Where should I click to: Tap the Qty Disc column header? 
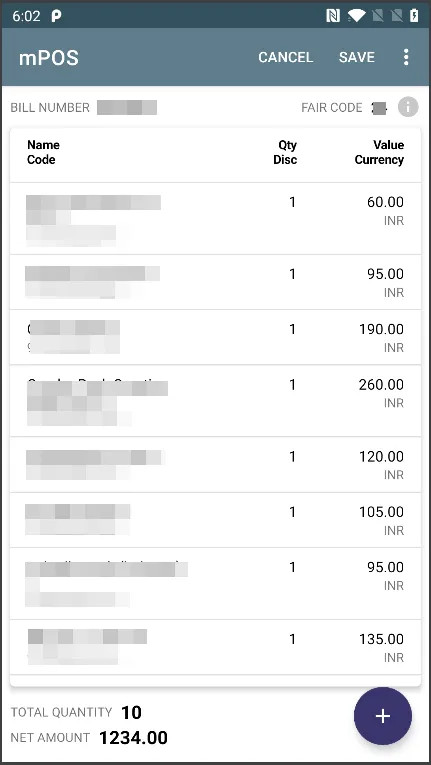[x=285, y=152]
